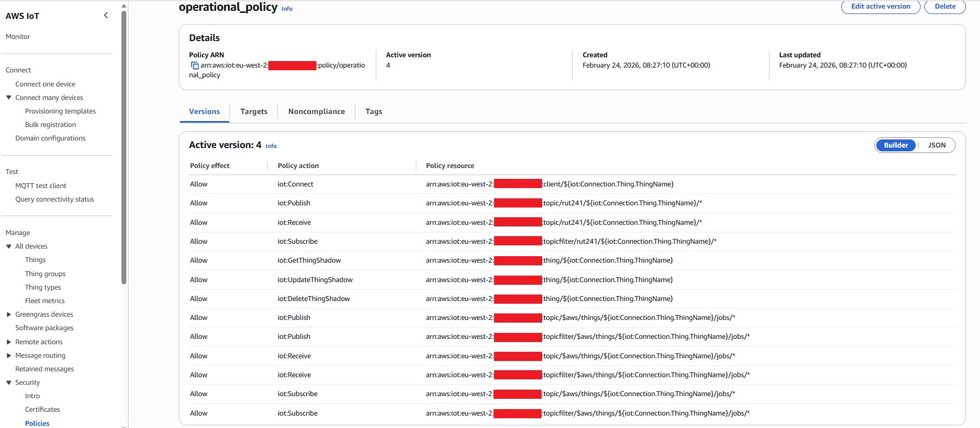Viewport: 980px width, 428px height.
Task: Expand Greengrass devices section
Action: tap(9, 315)
